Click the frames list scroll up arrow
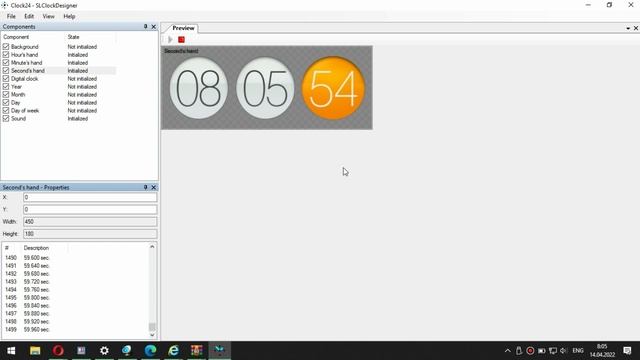The image size is (640, 360). coord(152,247)
